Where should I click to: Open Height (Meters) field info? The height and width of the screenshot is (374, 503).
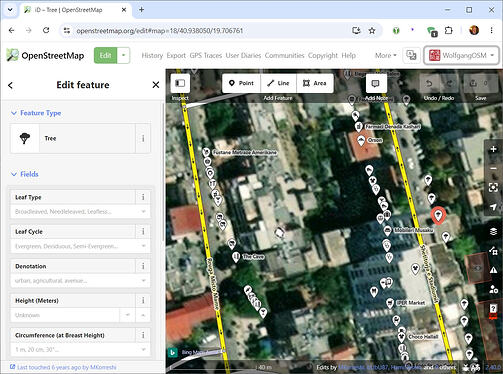point(143,300)
